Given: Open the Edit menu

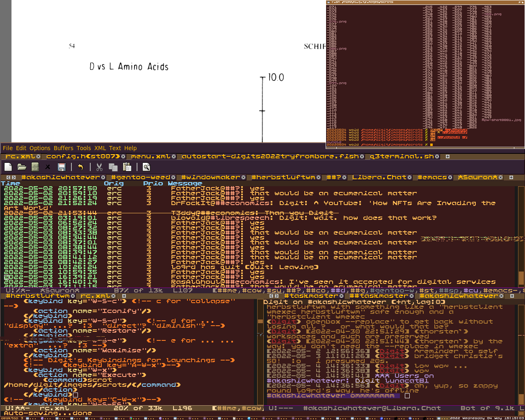Looking at the screenshot, I should pos(21,148).
